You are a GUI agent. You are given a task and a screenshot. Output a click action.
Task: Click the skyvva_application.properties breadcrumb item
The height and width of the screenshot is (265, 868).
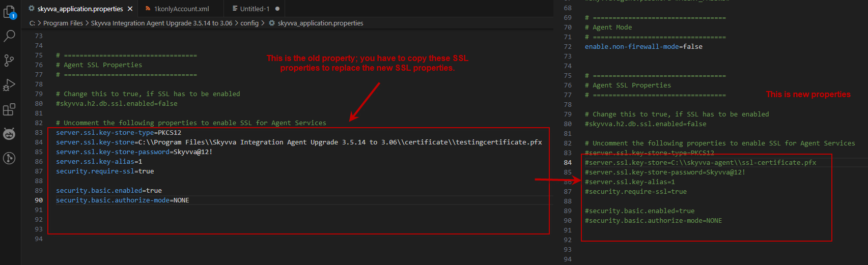pyautogui.click(x=320, y=23)
